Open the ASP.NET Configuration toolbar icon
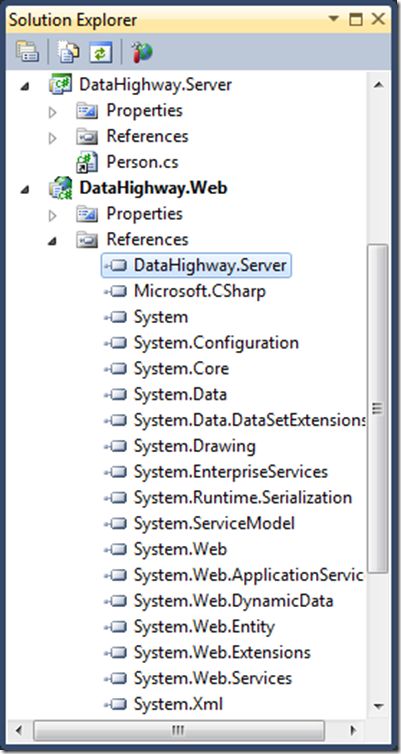401x754 pixels. point(140,51)
